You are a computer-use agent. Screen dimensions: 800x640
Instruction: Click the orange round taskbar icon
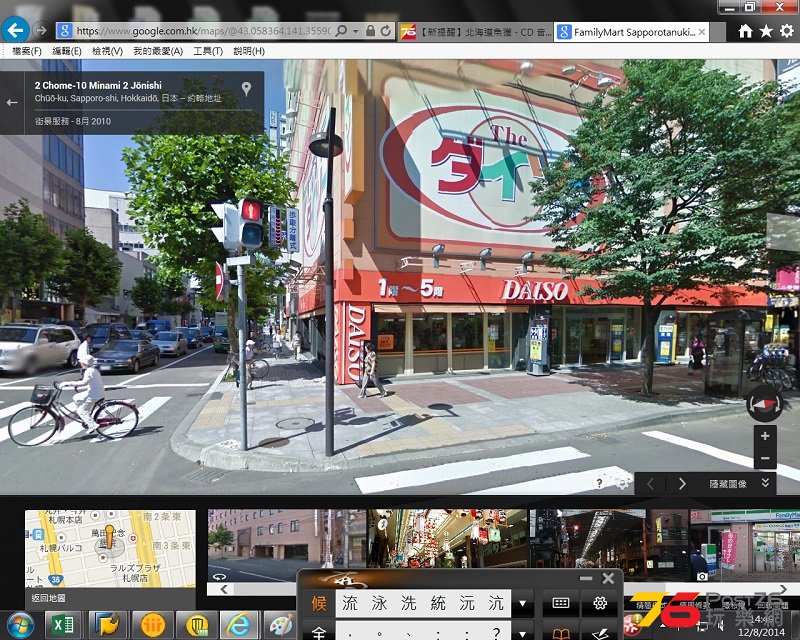[152, 625]
